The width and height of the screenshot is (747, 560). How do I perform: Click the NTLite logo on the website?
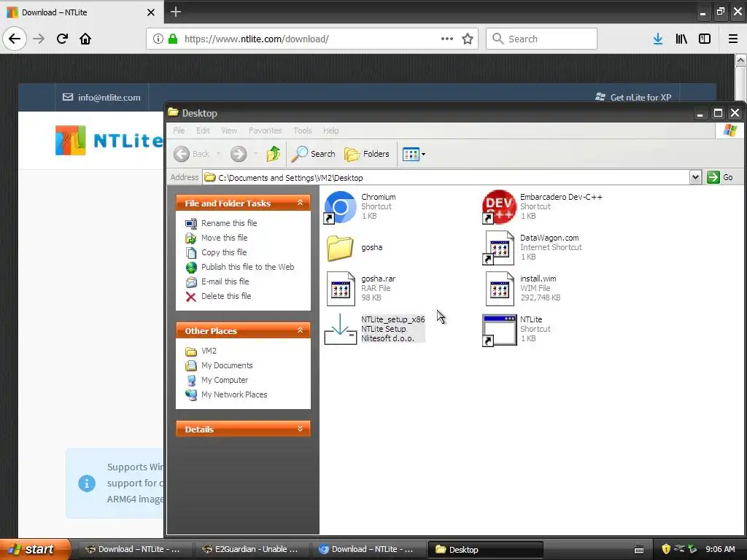click(109, 141)
